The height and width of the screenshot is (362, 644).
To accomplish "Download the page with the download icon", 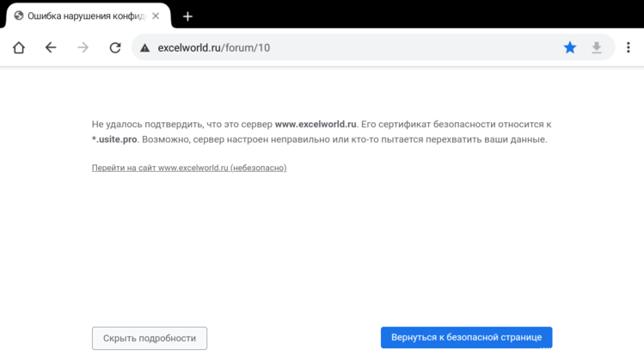I will click(x=597, y=47).
